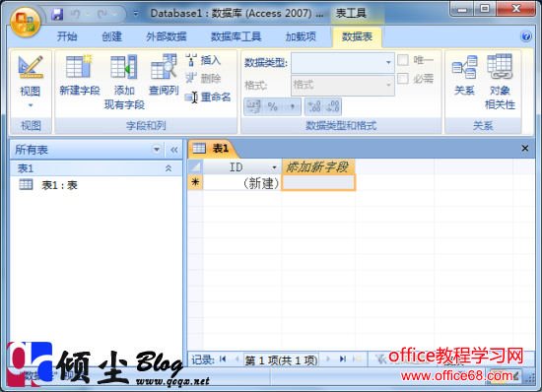Apply comma number format icon

click(x=292, y=106)
